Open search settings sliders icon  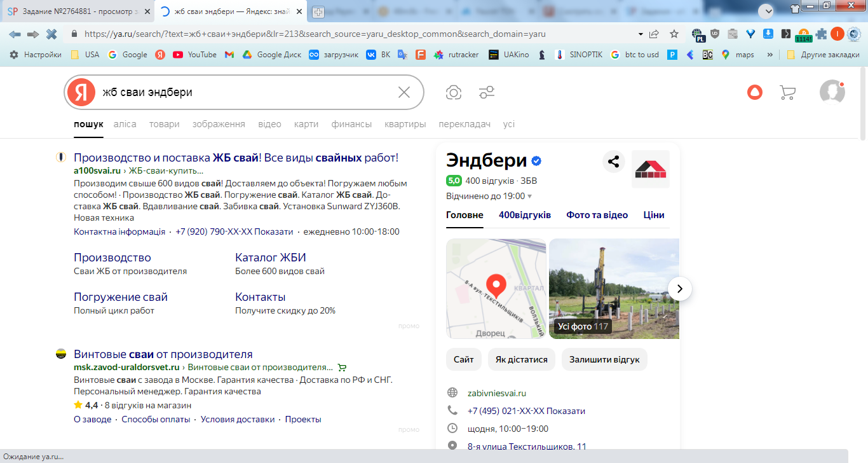[487, 93]
